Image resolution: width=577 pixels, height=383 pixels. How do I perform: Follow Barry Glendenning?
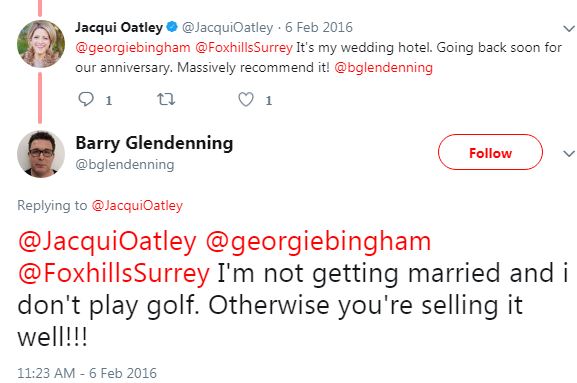click(x=490, y=152)
